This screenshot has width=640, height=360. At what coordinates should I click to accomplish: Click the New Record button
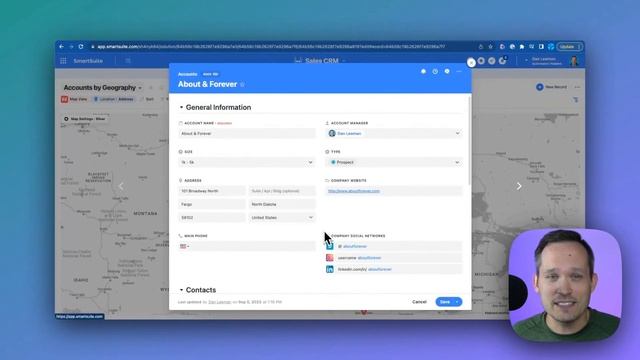point(551,87)
